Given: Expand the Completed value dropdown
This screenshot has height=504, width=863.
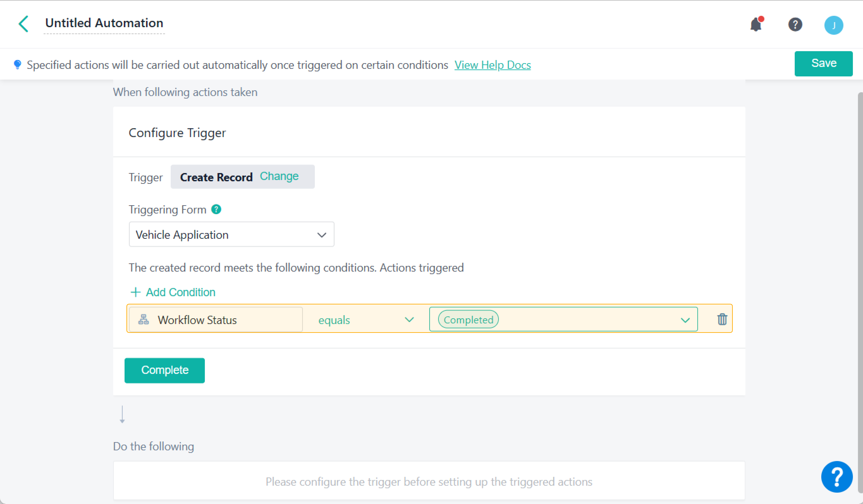Looking at the screenshot, I should pyautogui.click(x=685, y=320).
